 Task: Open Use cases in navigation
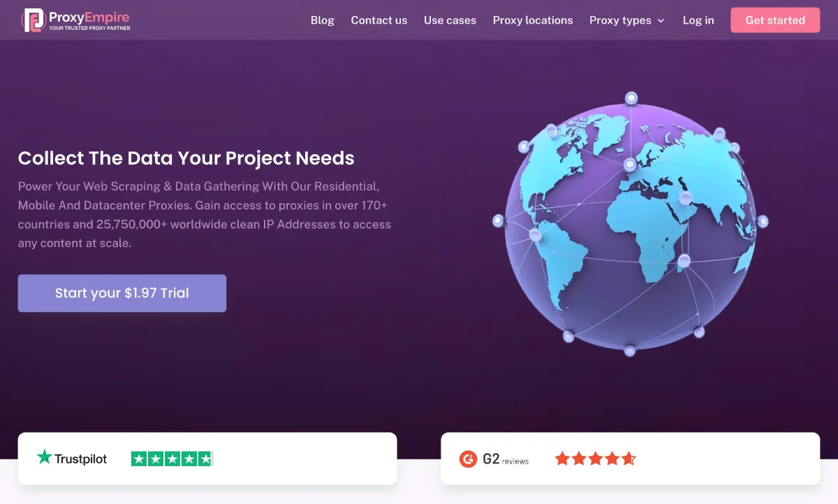pyautogui.click(x=450, y=20)
